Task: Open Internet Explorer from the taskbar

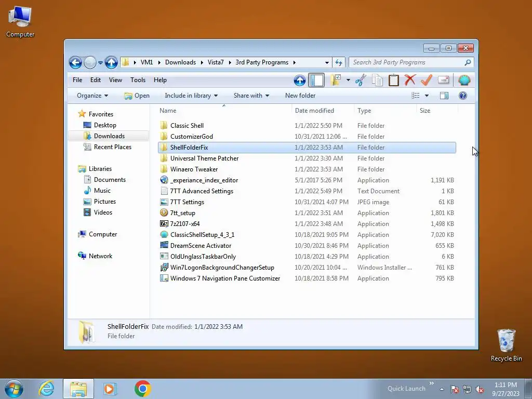Action: [46, 389]
